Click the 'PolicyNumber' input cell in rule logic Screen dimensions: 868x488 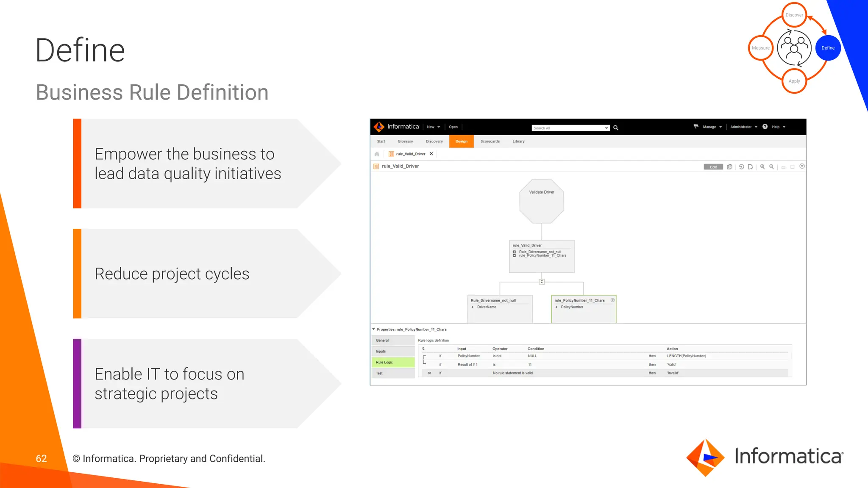[469, 356]
